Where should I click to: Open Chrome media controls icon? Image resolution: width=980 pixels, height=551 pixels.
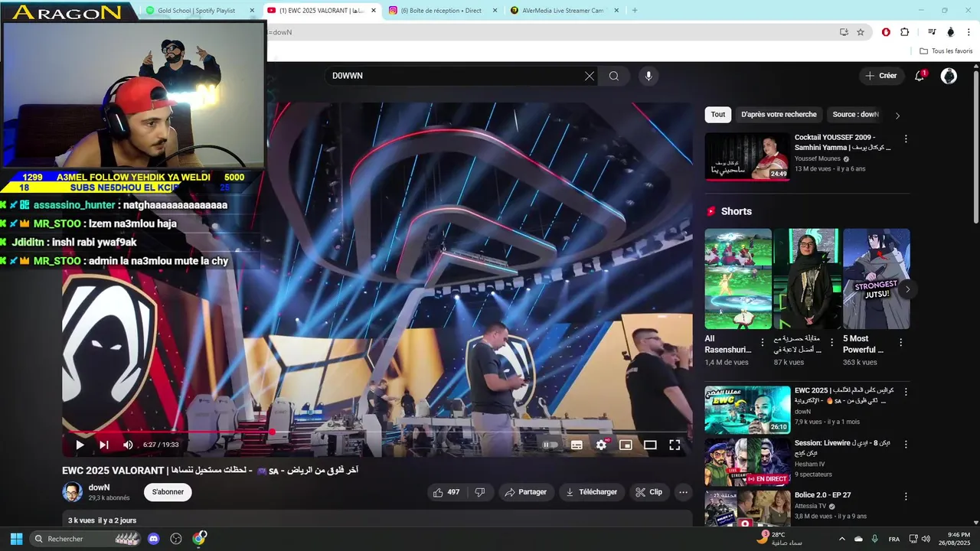[x=932, y=32]
